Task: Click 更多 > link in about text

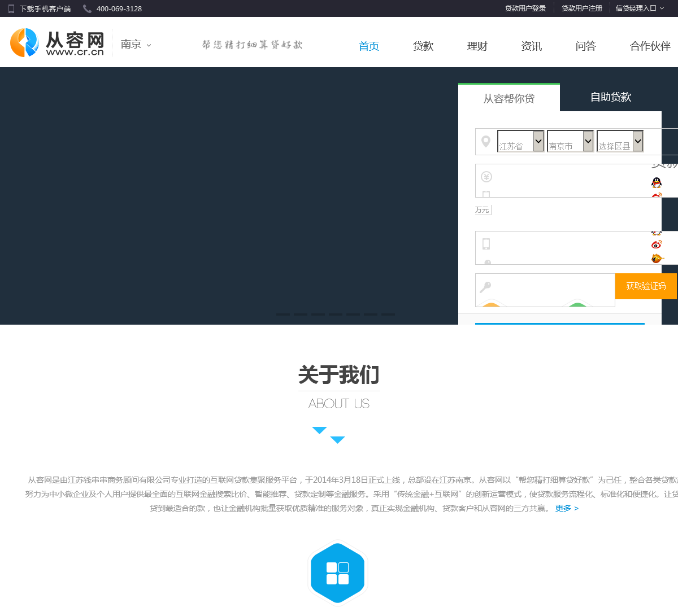Action: click(567, 508)
